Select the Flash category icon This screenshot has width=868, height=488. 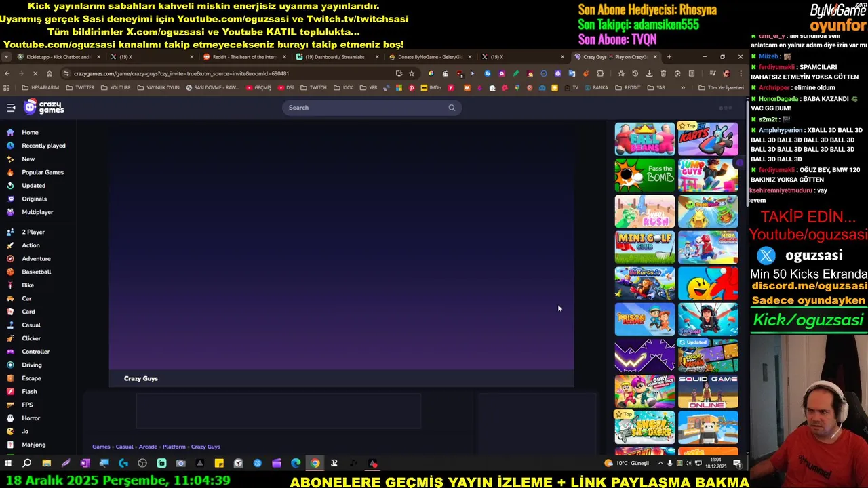10,391
